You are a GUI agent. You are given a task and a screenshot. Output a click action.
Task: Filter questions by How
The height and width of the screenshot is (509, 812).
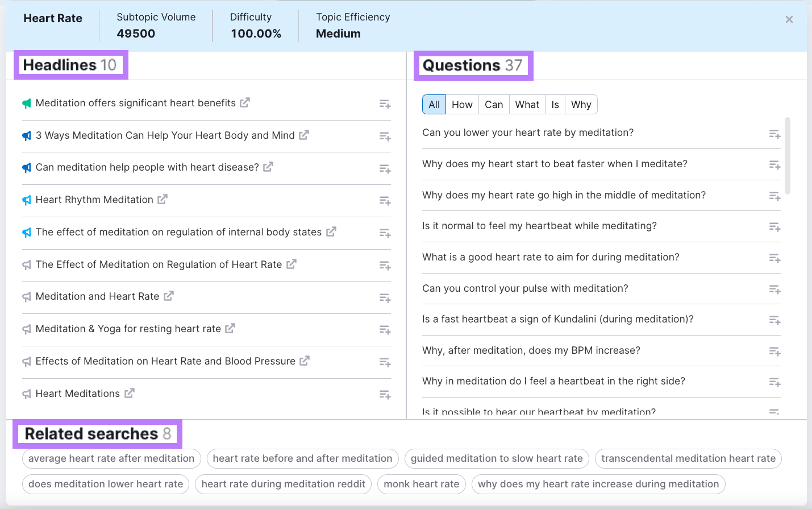(x=462, y=105)
